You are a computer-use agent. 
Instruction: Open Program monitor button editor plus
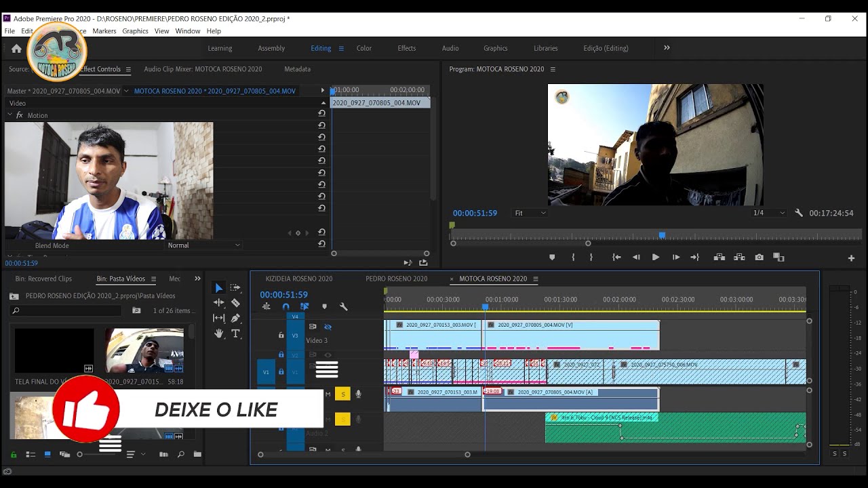tap(851, 258)
